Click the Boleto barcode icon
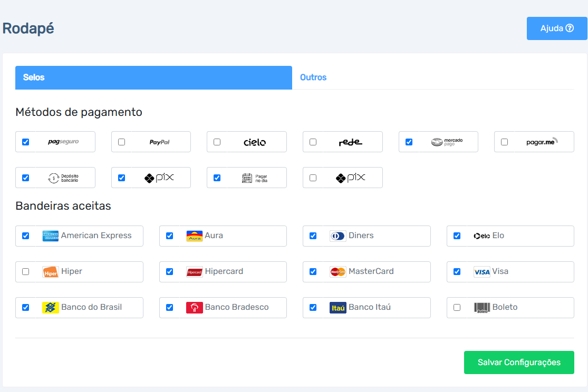Viewport: 588px width, 392px height. click(482, 308)
